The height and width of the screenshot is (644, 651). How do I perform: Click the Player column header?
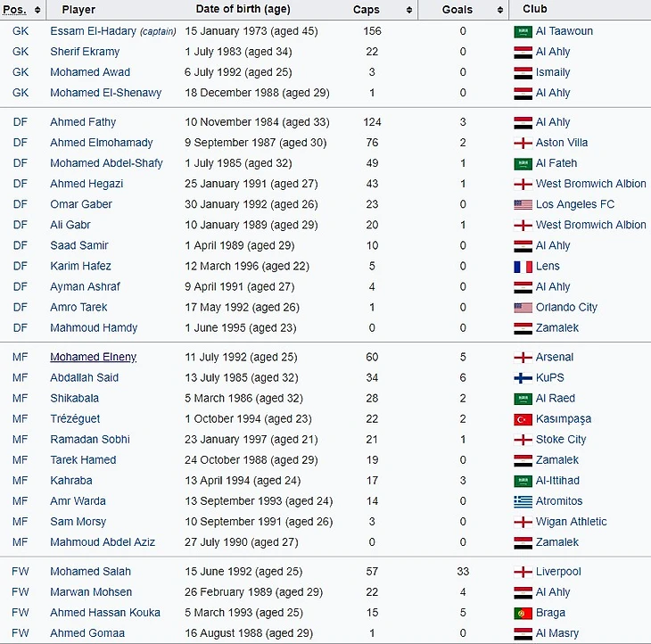coord(78,10)
